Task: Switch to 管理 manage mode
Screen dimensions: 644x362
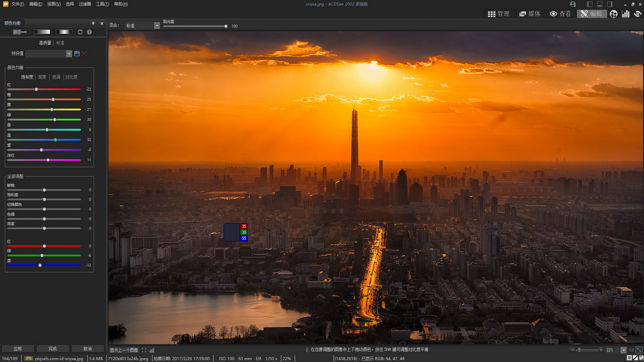Action: 499,14
